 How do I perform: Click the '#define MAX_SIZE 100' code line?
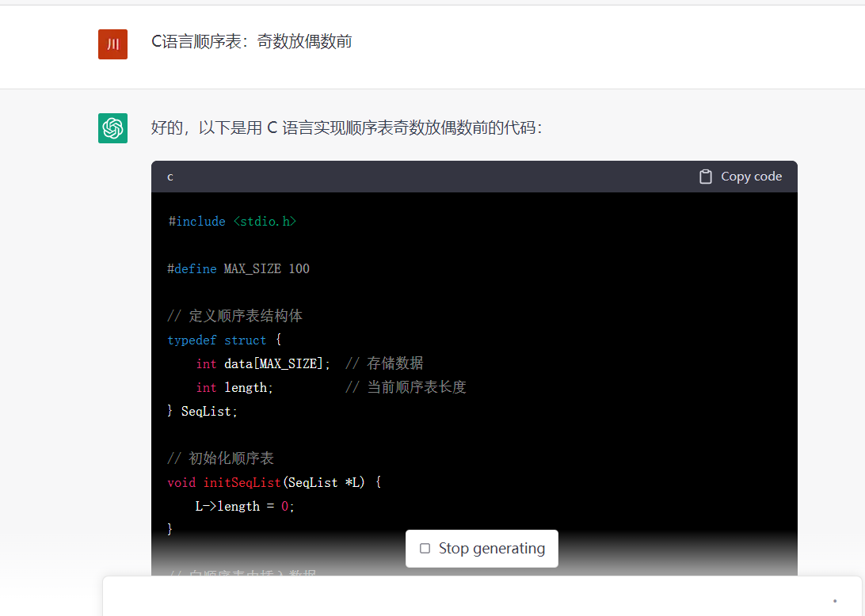click(x=238, y=268)
